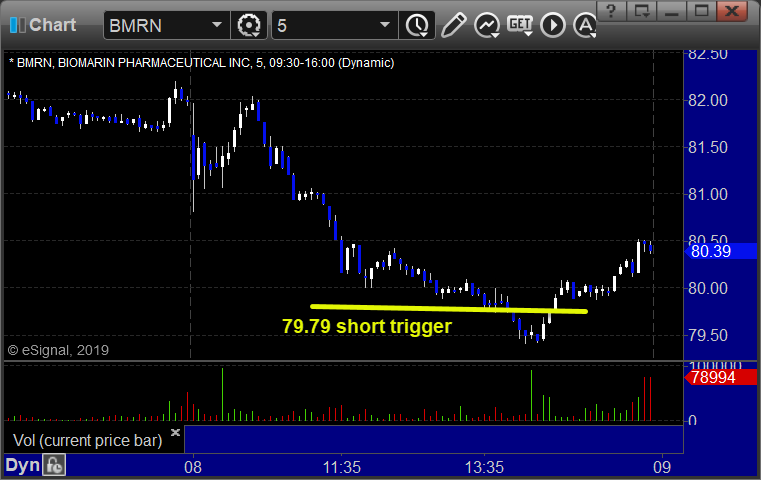Viewport: 761px width, 480px height.
Task: Maximize the chart window
Action: (701, 11)
